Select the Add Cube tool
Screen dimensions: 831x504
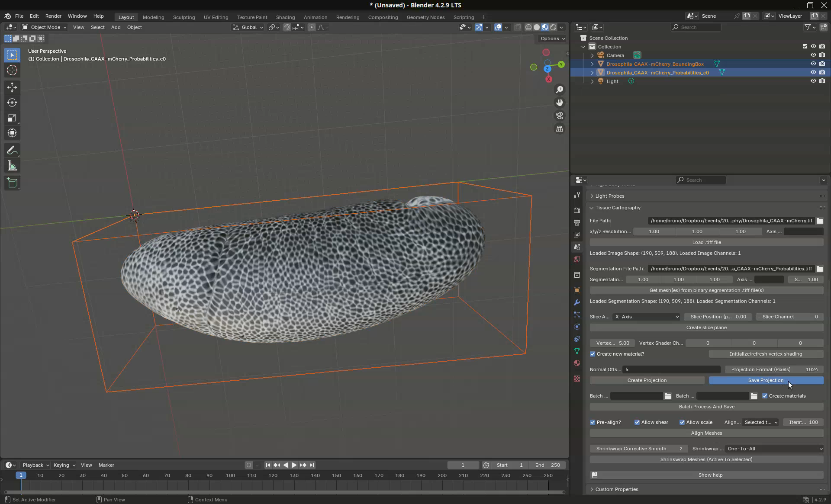12,183
